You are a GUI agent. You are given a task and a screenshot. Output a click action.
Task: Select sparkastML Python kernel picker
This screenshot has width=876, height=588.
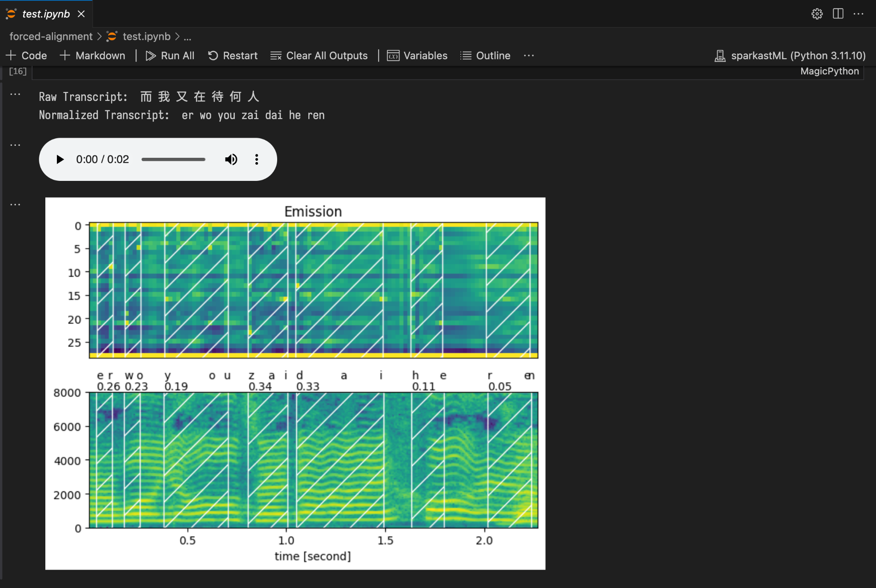(x=790, y=56)
